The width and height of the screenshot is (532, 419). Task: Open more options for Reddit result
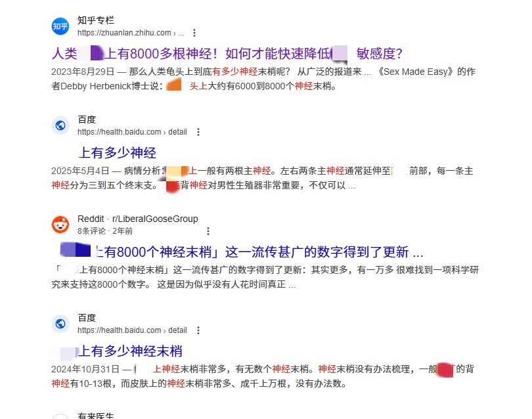(x=208, y=231)
